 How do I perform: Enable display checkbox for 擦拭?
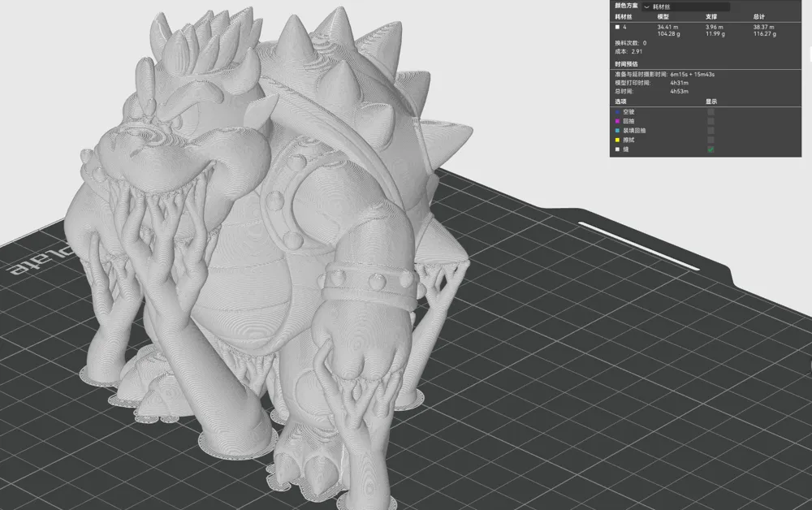710,140
